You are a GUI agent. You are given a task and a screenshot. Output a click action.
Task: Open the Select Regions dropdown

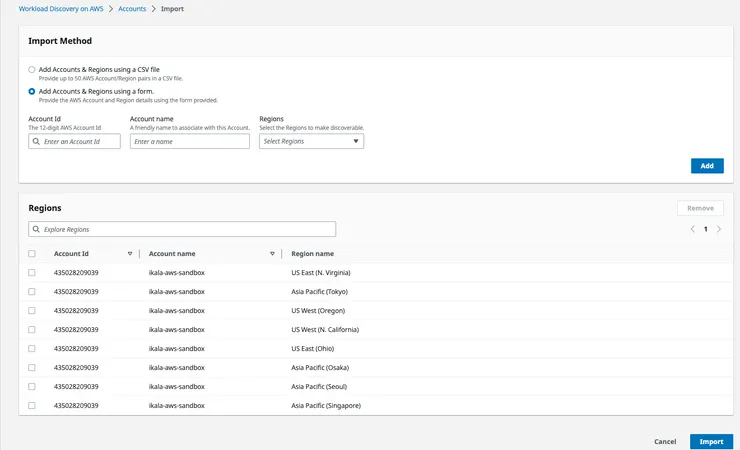coord(311,142)
